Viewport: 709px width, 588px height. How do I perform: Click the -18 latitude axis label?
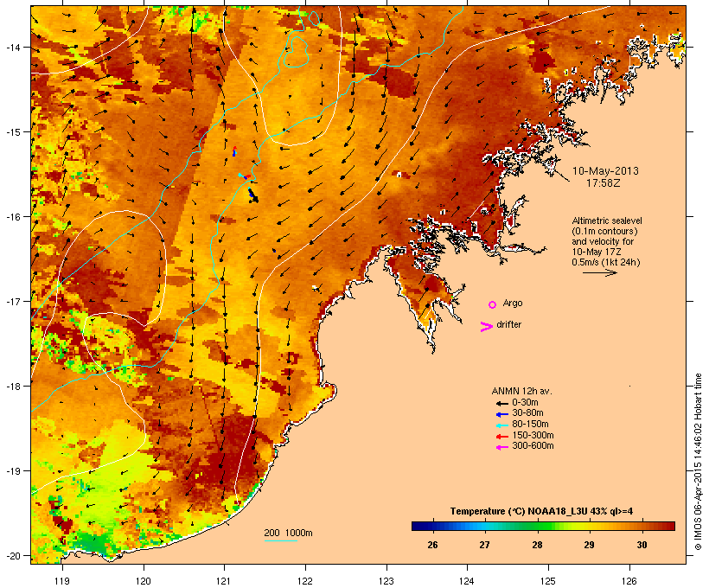(12, 386)
